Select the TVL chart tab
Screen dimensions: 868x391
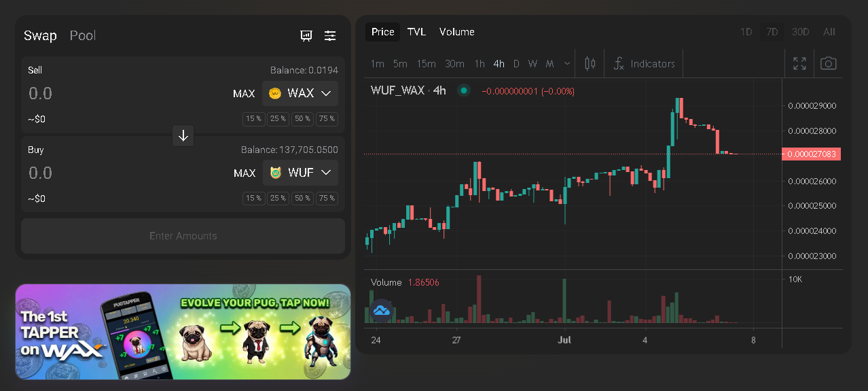tap(416, 32)
